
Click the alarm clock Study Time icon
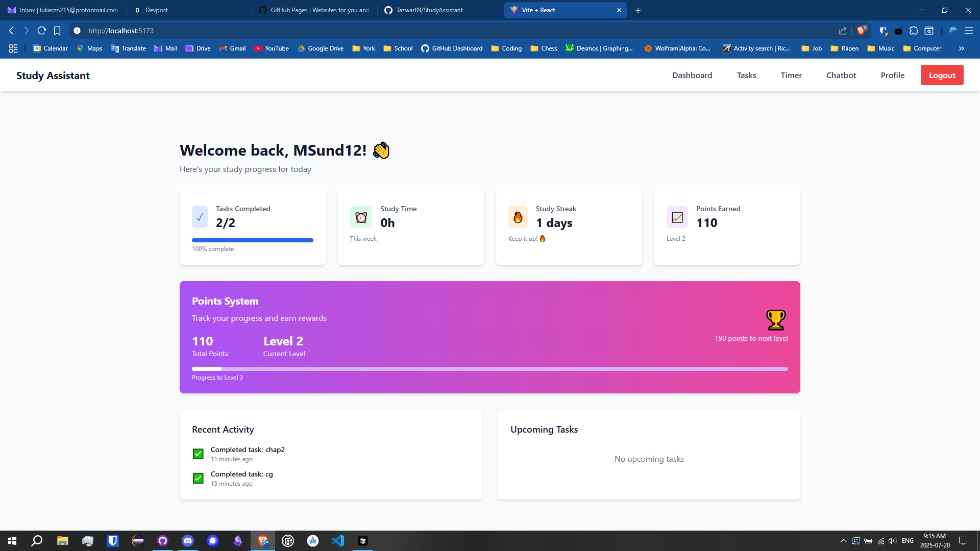click(361, 217)
